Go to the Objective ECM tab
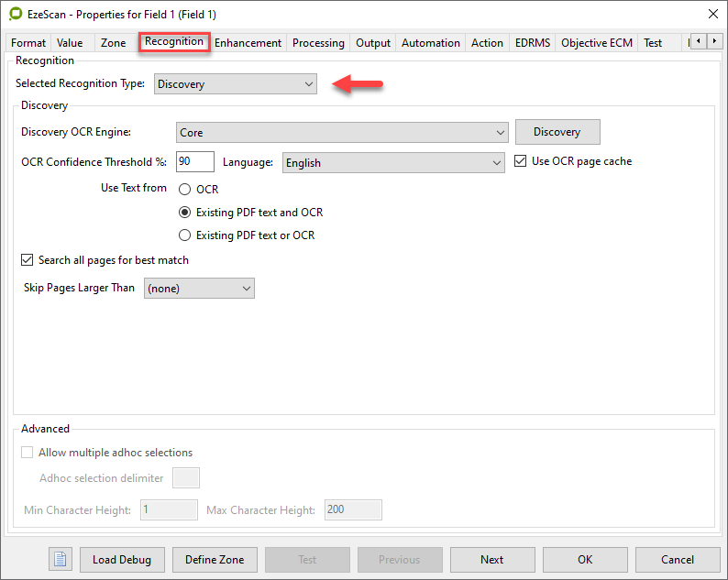 pyautogui.click(x=597, y=43)
